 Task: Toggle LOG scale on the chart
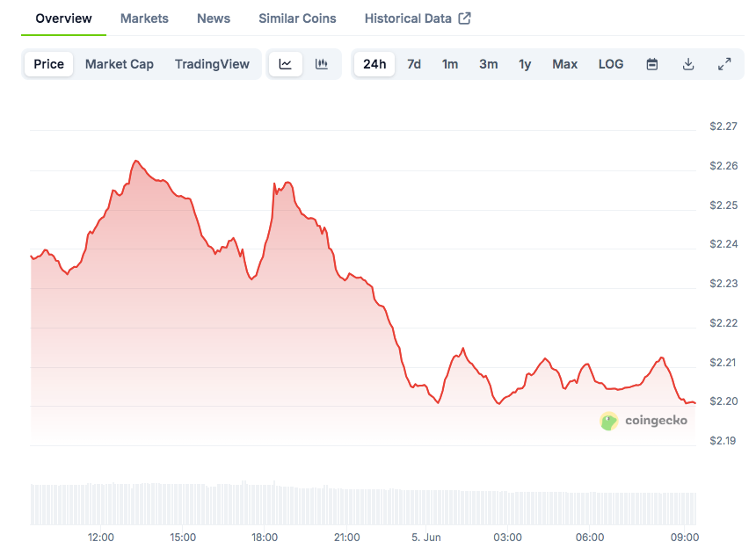tap(611, 64)
